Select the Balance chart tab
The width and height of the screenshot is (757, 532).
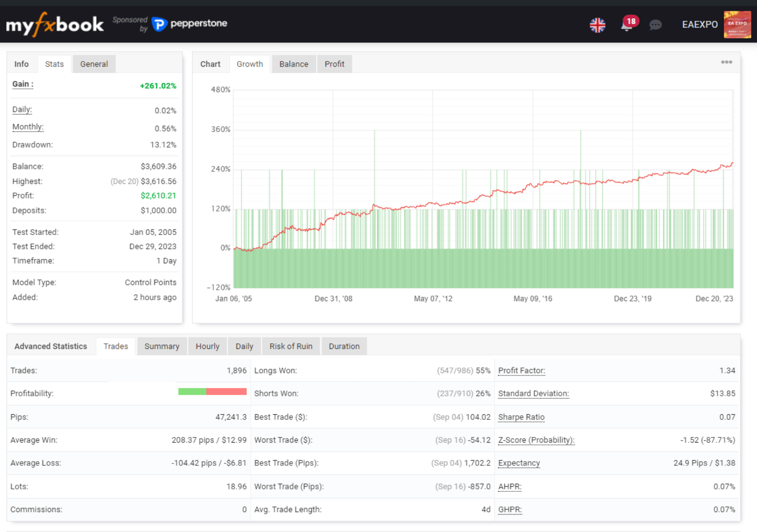pos(294,64)
